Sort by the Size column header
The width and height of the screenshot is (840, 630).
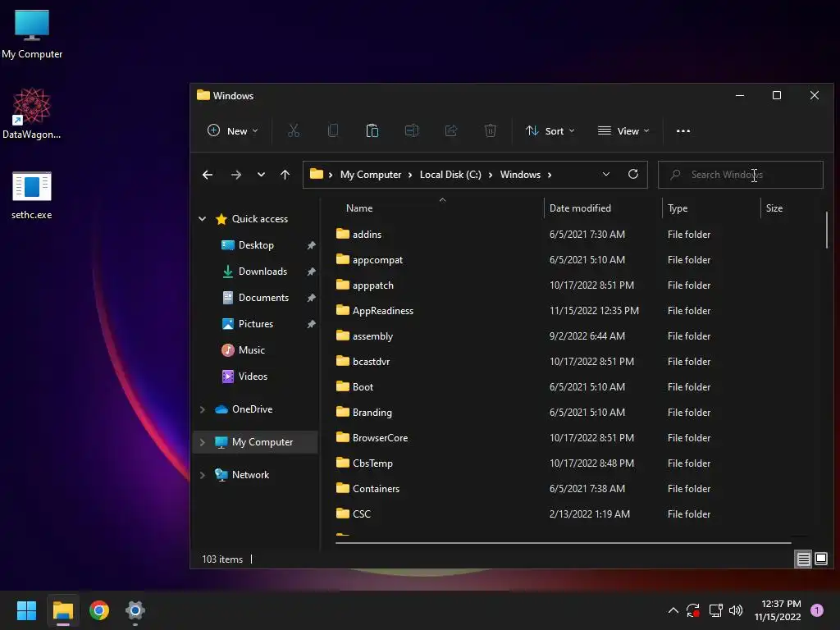(x=774, y=208)
